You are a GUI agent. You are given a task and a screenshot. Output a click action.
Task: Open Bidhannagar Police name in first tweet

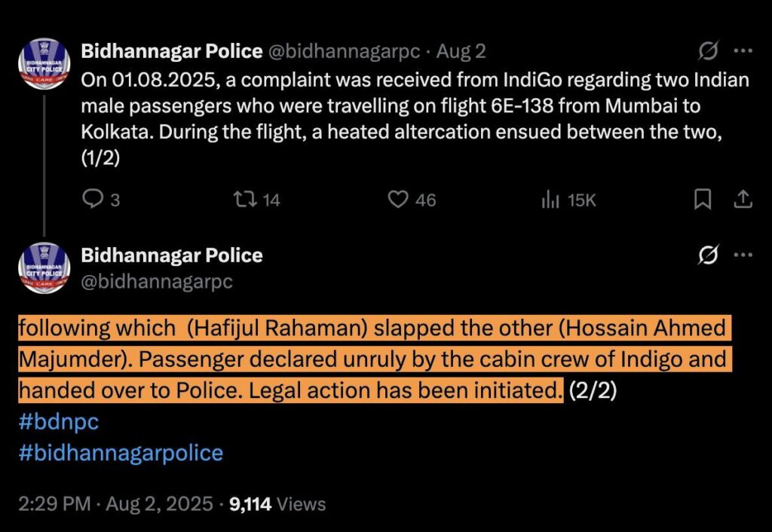click(172, 51)
